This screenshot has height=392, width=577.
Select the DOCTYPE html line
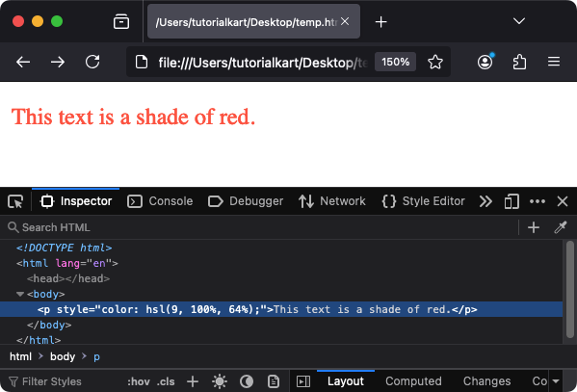pyautogui.click(x=64, y=248)
